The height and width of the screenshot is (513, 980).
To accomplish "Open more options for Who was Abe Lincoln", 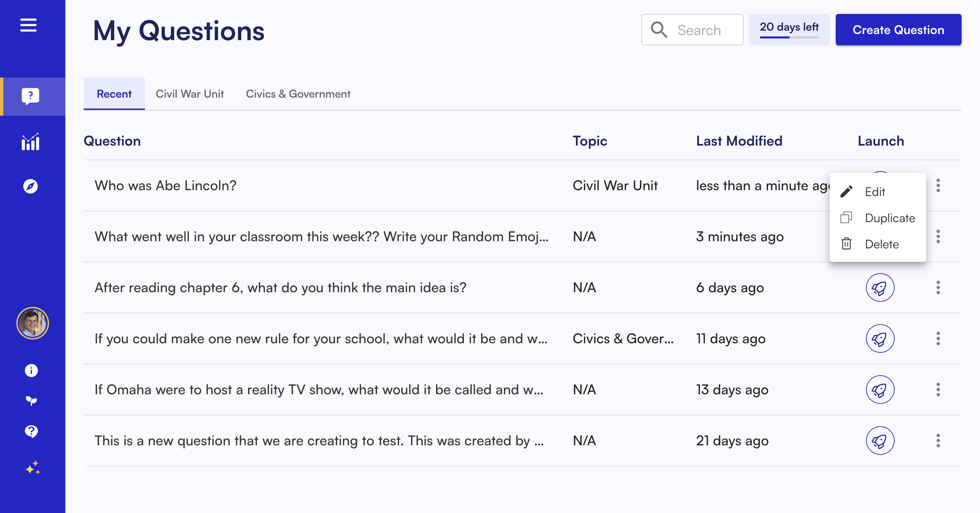I will (938, 186).
